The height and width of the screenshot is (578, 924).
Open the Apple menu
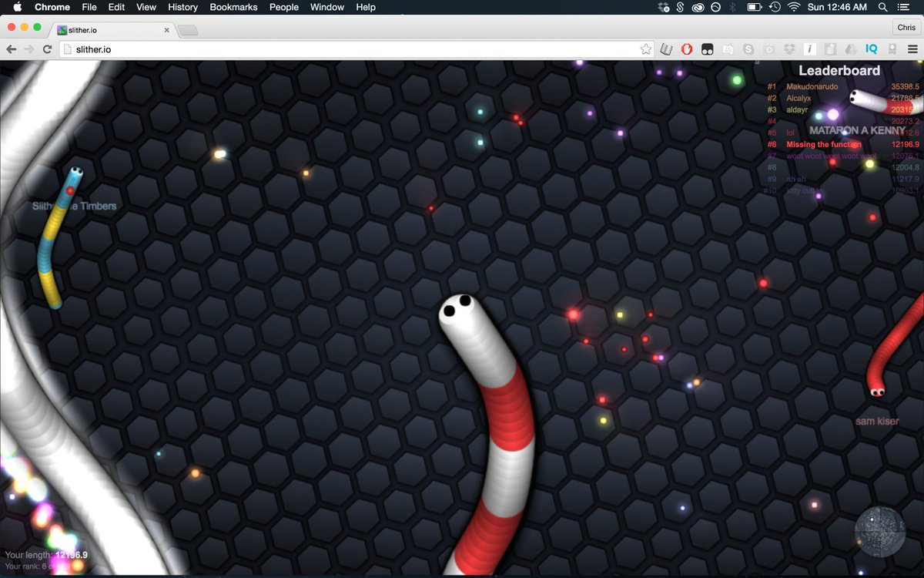coord(17,7)
